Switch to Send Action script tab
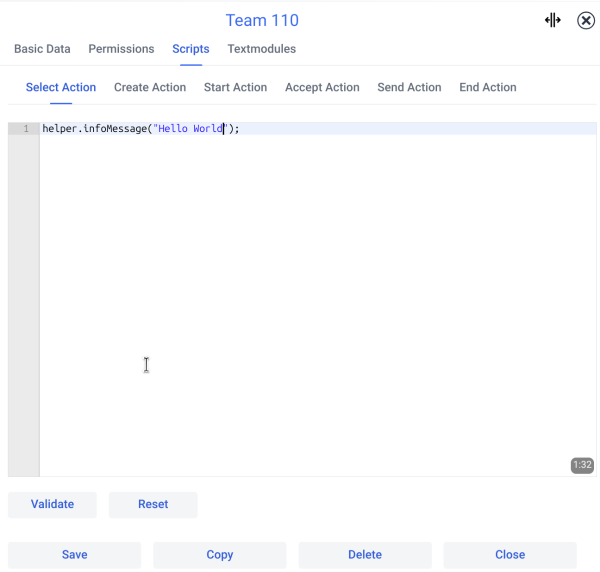Screen dimensions: 600x572 (409, 87)
